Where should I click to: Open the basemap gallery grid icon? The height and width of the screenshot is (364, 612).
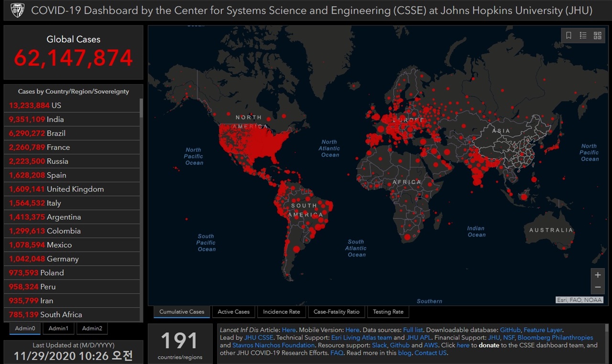597,35
